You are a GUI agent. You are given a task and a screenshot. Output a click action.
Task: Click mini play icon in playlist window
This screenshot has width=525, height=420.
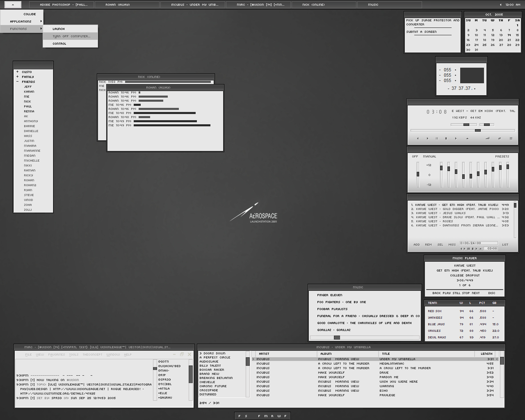coord(465,249)
